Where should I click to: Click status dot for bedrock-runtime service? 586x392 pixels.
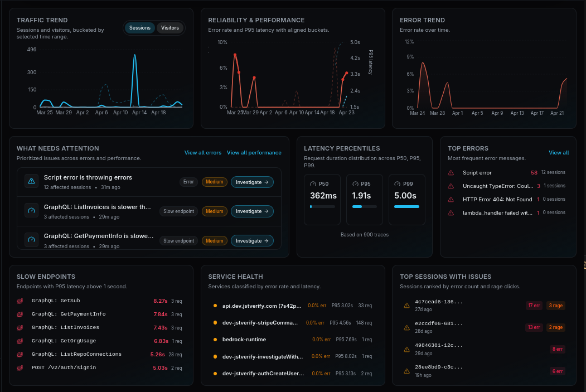[x=215, y=340]
